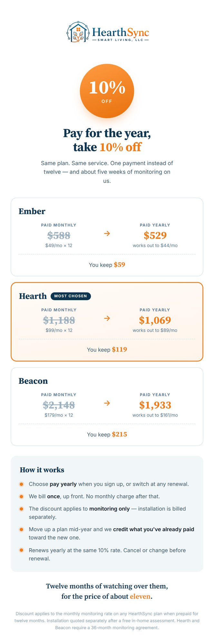
Task: Click You keep $215 savings line
Action: click(107, 434)
